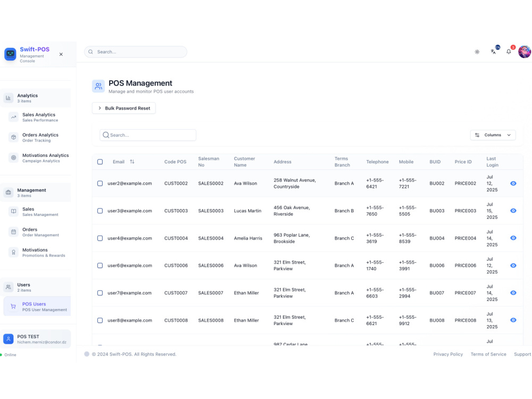
Task: Click the POS Management users header icon
Action: pyautogui.click(x=98, y=86)
